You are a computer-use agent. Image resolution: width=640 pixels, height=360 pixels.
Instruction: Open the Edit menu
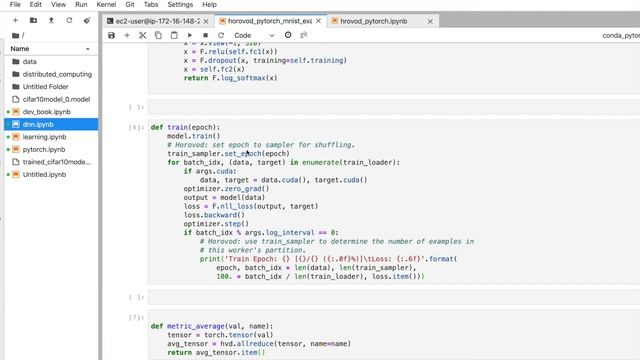point(36,4)
